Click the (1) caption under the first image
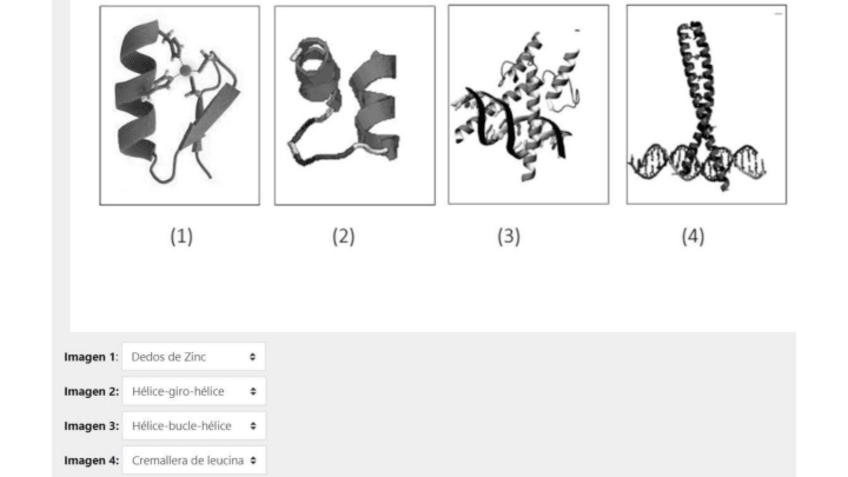The width and height of the screenshot is (848, 477). tap(182, 236)
